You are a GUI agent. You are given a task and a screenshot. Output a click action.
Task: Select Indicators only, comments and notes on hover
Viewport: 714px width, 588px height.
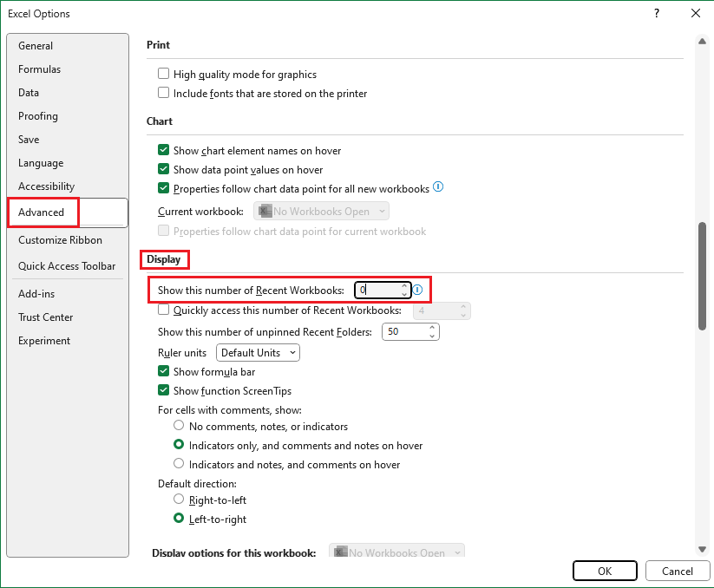[x=179, y=445]
